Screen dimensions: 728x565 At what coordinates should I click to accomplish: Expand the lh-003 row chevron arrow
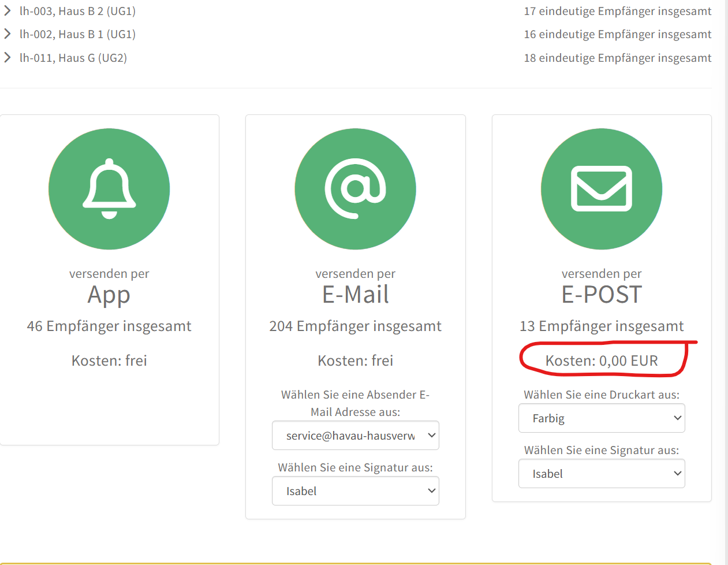8,11
